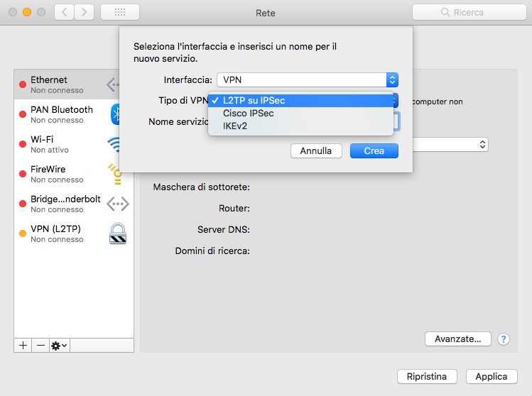Click the minus icon to remove service
This screenshot has width=532, height=396.
tap(40, 345)
